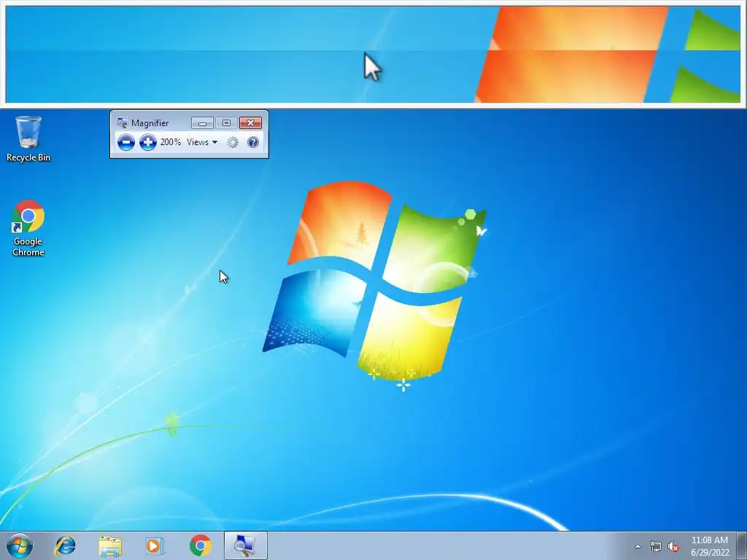Maximize the Magnifier window
747x560 pixels.
pyautogui.click(x=226, y=122)
